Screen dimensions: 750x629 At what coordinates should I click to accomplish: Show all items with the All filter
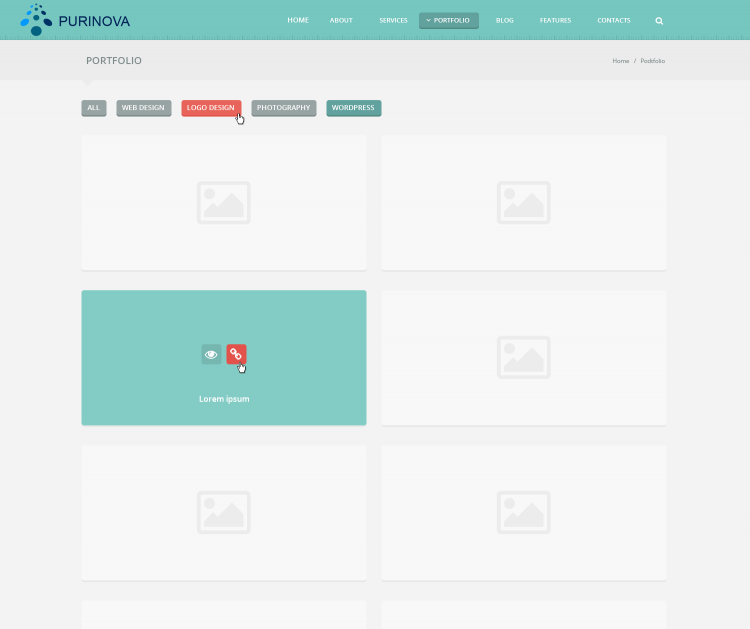point(94,108)
